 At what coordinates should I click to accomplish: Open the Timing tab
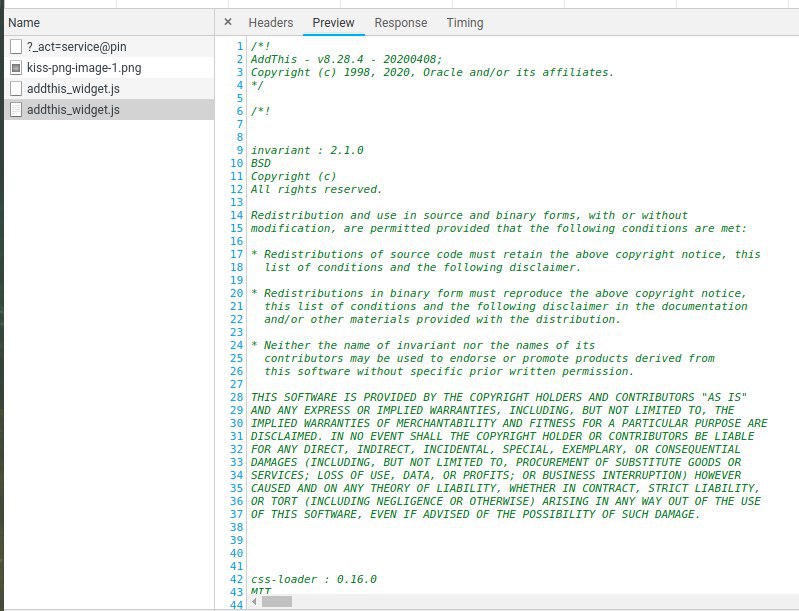[465, 23]
